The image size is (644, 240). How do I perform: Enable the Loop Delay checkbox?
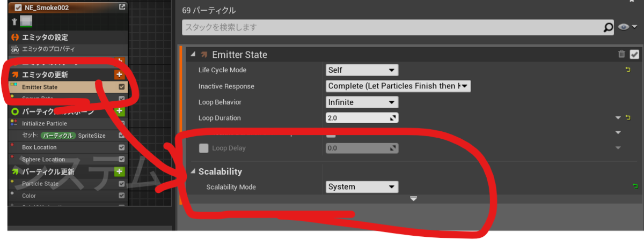(204, 148)
